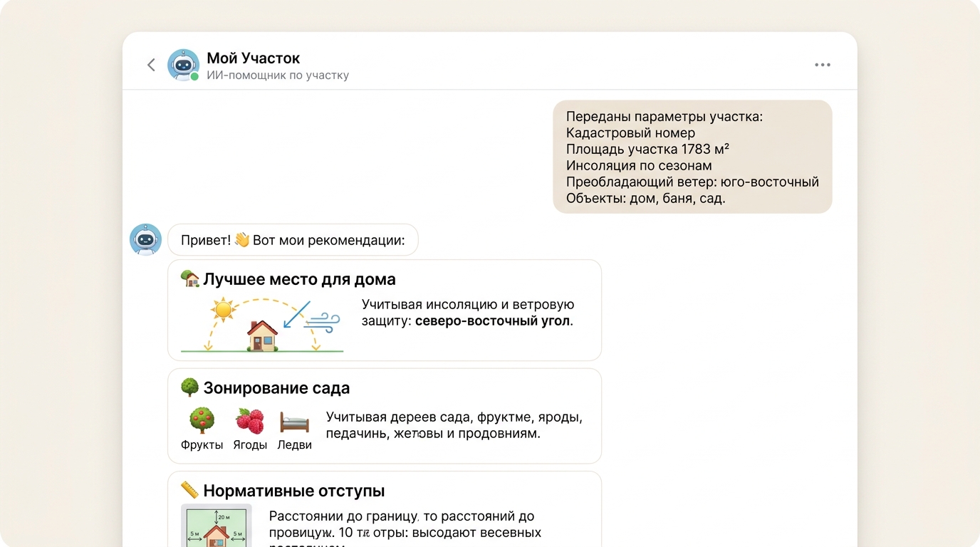Viewport: 980px width, 547px height.
Task: Click the sun icon in house illustration
Action: [x=224, y=310]
